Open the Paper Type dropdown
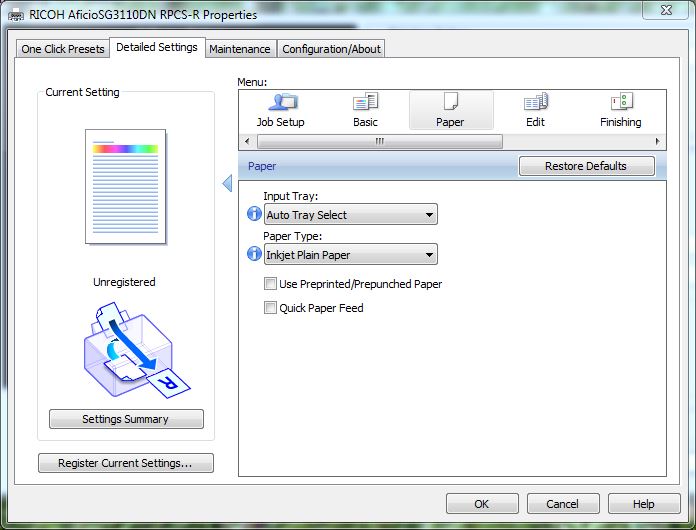This screenshot has width=696, height=530. [x=351, y=254]
